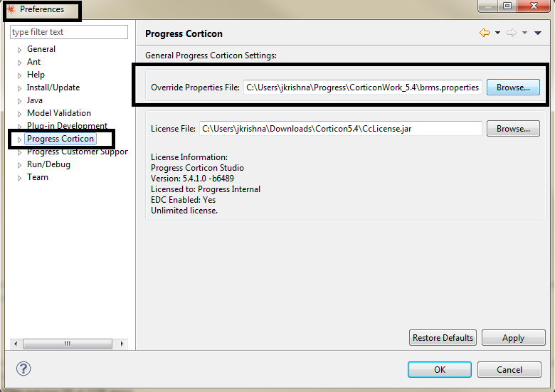The width and height of the screenshot is (555, 392).
Task: Select Progress Corticon in the tree
Action: pyautogui.click(x=60, y=139)
